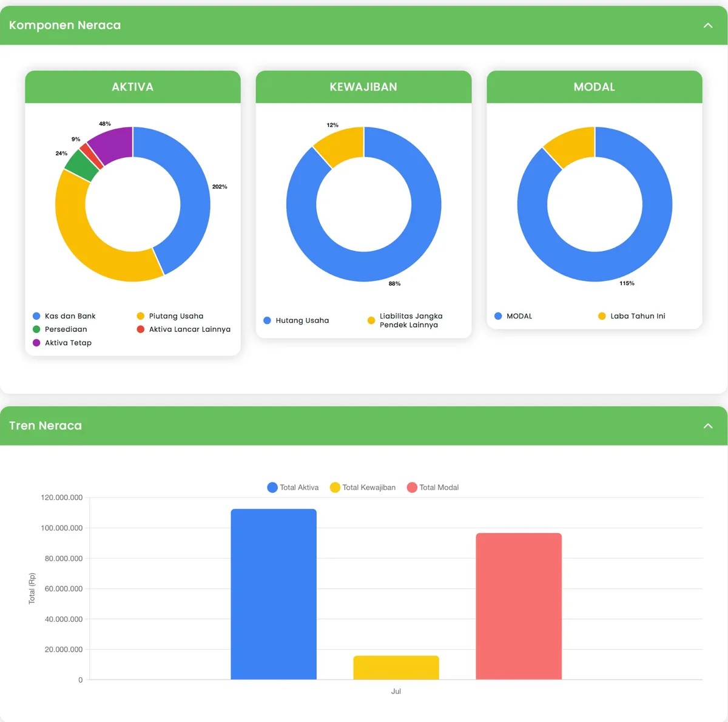Toggle Persediaan legend entry

point(59,329)
